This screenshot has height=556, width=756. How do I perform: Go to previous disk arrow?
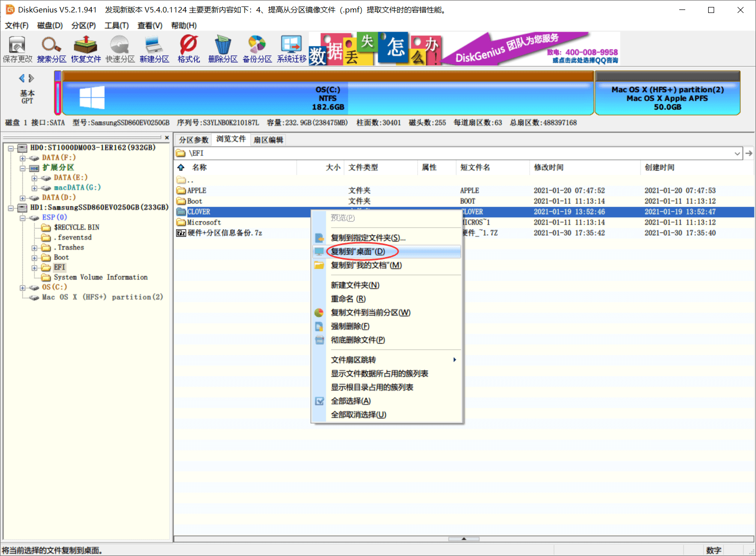point(22,78)
